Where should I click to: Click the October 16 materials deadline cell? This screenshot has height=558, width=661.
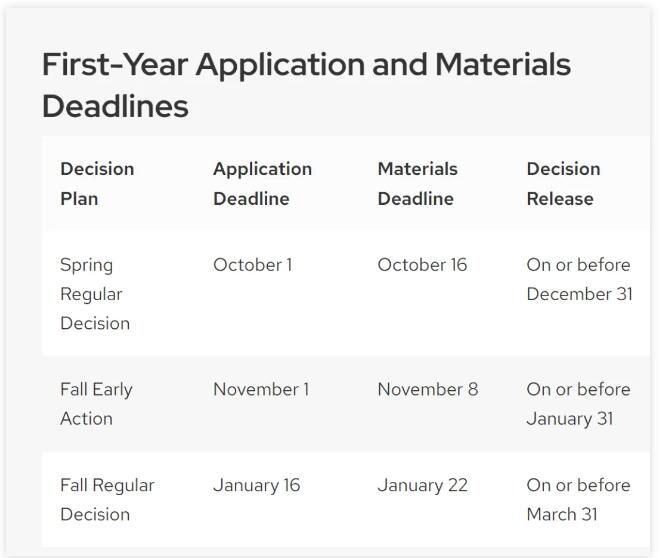422,265
